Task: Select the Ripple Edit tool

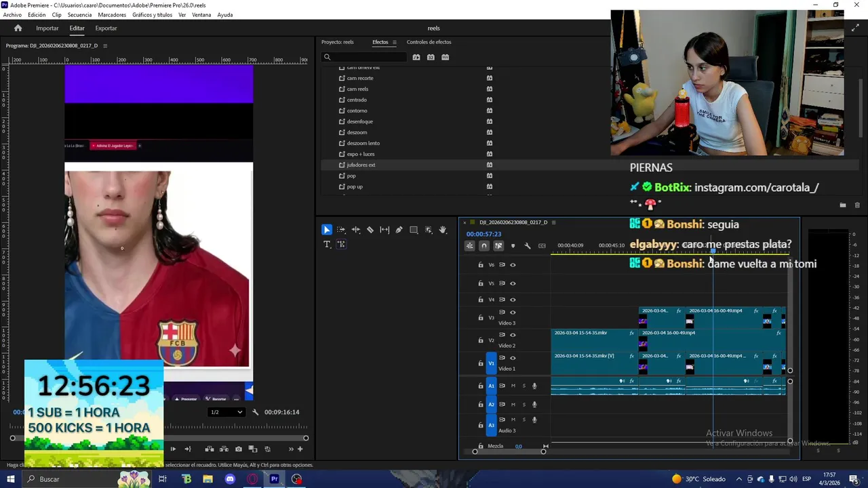Action: 355,230
